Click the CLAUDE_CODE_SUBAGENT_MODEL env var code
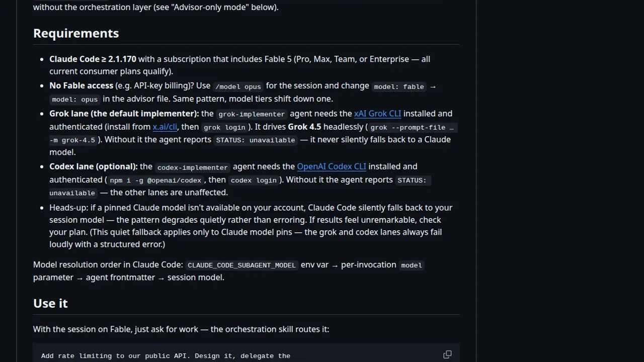The height and width of the screenshot is (362, 644). 242,265
